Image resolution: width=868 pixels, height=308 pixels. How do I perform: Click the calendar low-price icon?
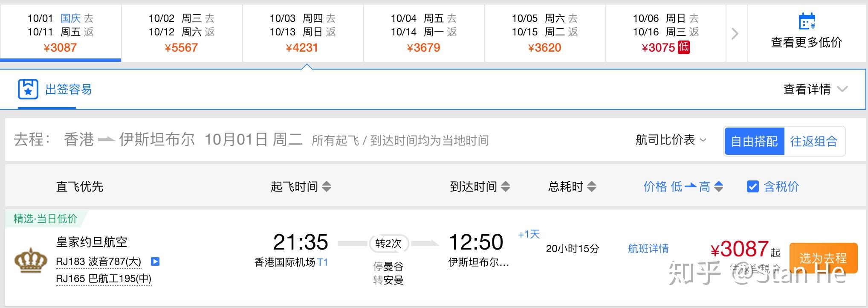[807, 21]
